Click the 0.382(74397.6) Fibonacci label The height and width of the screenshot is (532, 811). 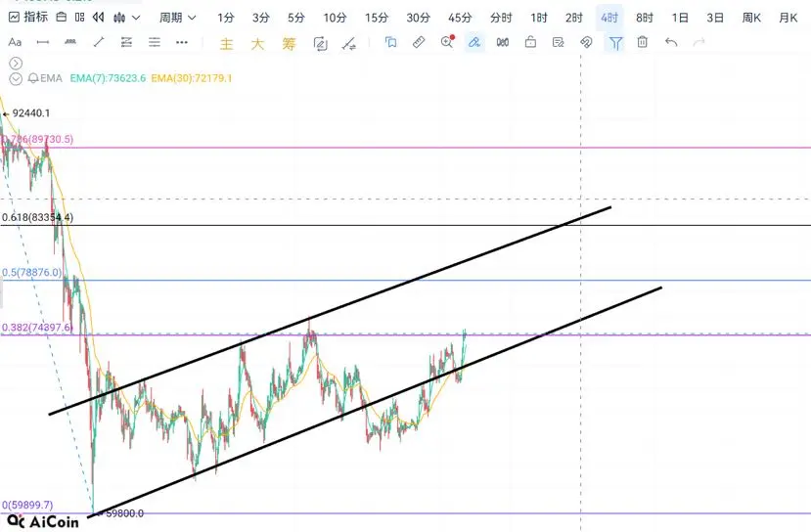click(37, 328)
